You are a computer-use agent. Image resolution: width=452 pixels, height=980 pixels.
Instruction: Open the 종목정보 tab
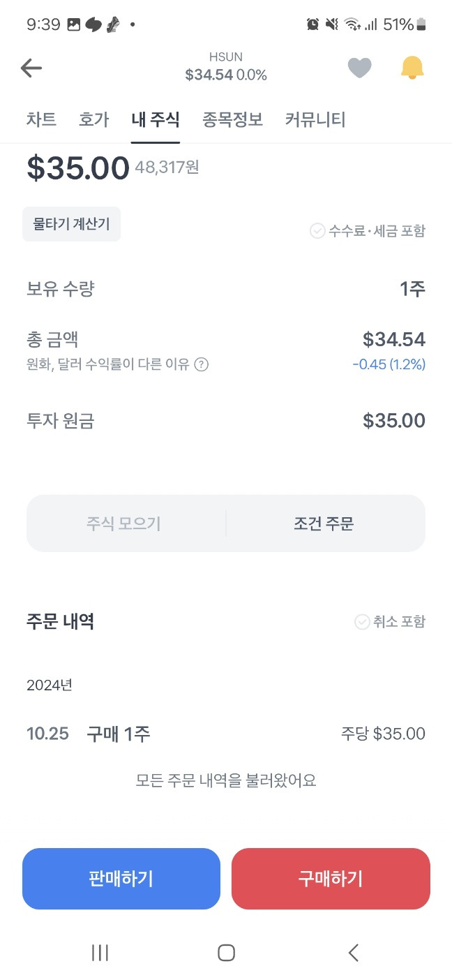(x=232, y=119)
